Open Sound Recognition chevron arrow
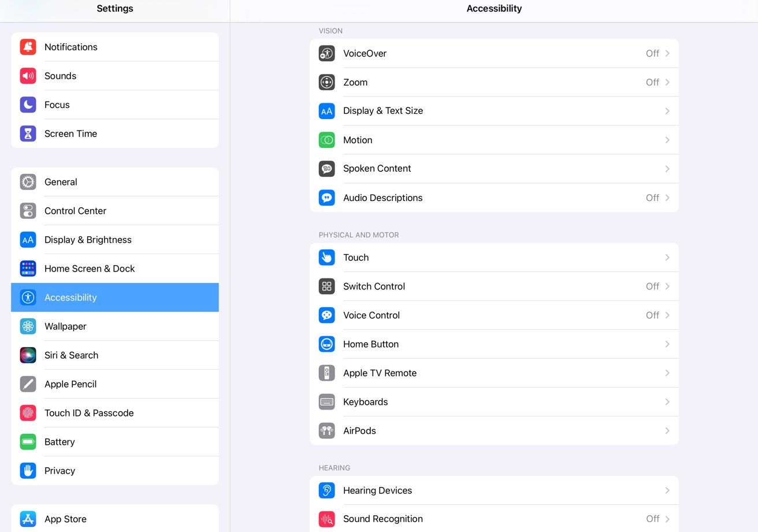The width and height of the screenshot is (758, 532). 667,519
